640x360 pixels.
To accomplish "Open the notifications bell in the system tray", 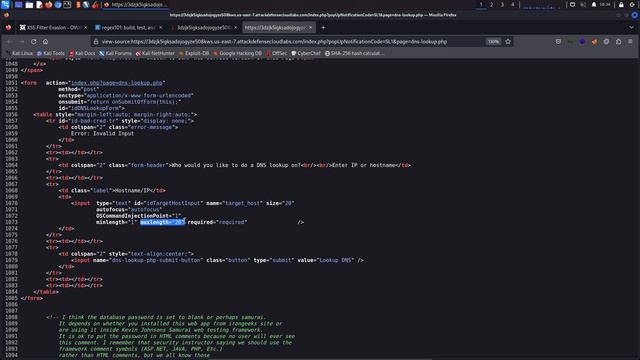I will pyautogui.click(x=594, y=4).
